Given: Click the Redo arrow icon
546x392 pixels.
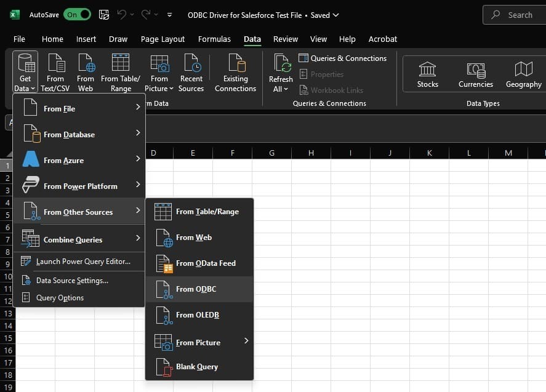Looking at the screenshot, I should [145, 15].
